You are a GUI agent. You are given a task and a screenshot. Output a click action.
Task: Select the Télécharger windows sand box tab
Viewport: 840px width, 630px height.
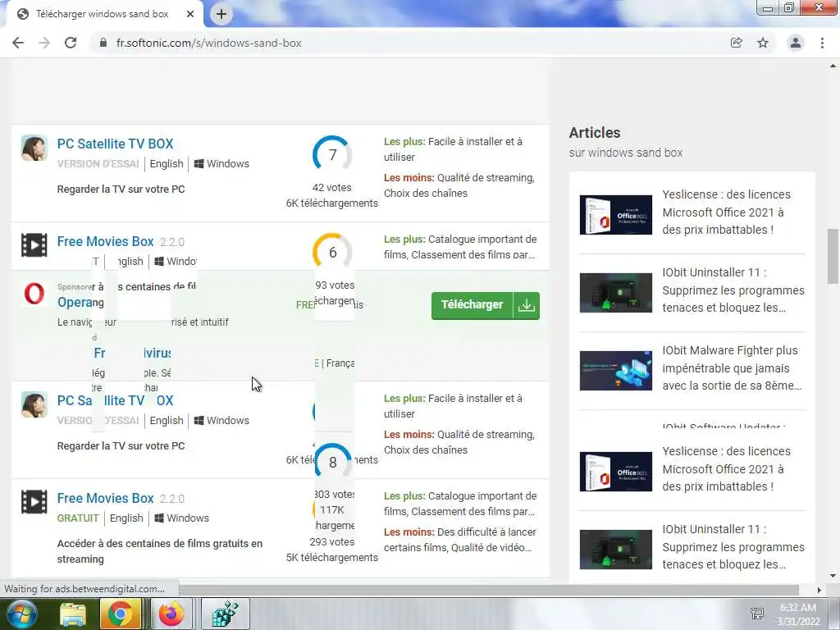click(x=104, y=14)
